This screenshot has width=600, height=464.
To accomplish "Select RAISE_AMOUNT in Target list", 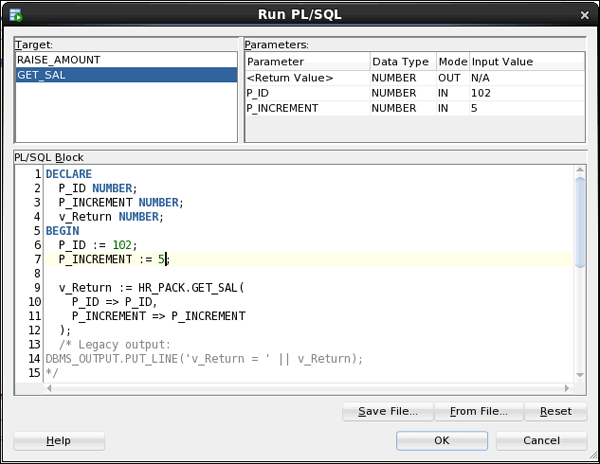I will click(126, 60).
